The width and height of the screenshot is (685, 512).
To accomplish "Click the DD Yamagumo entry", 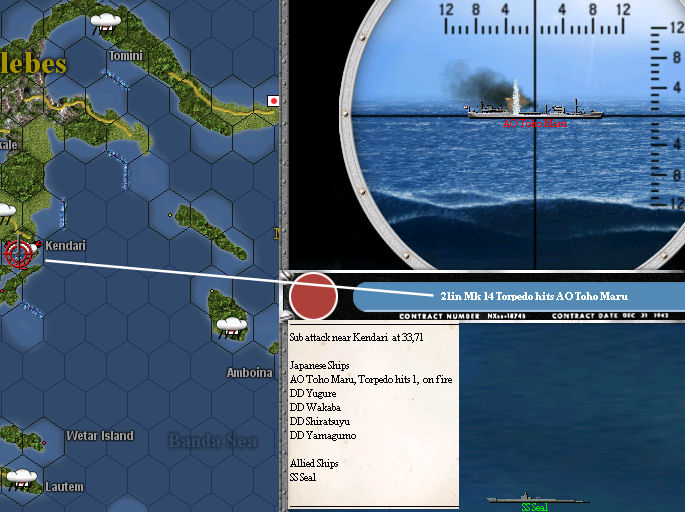I will [323, 436].
